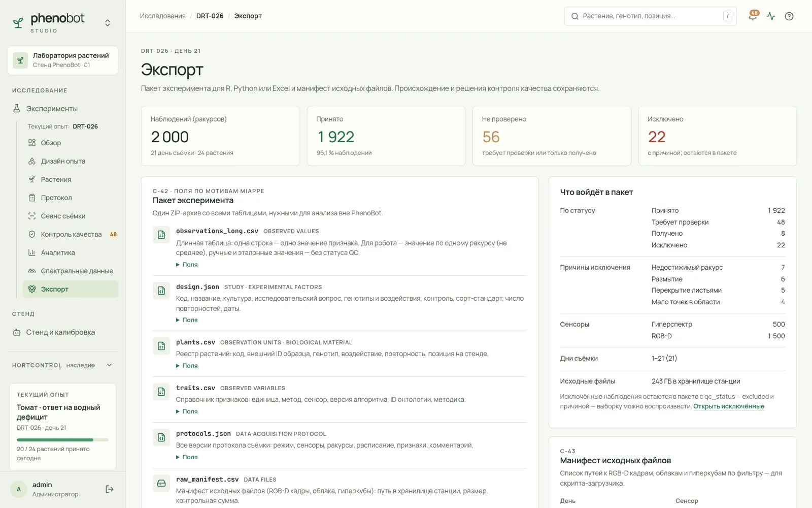Click the design.json file icon
Image resolution: width=812 pixels, height=508 pixels.
click(x=161, y=291)
